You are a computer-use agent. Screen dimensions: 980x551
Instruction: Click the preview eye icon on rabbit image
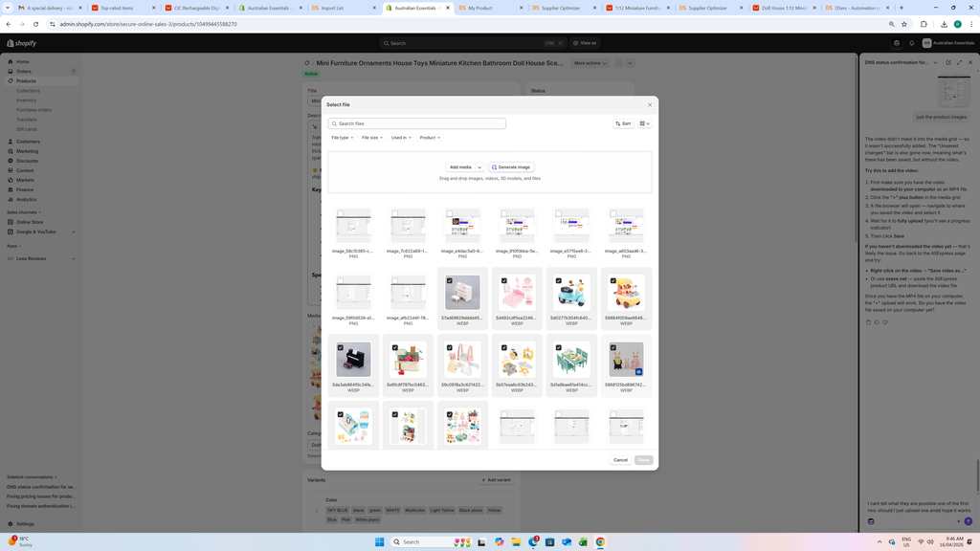click(638, 372)
